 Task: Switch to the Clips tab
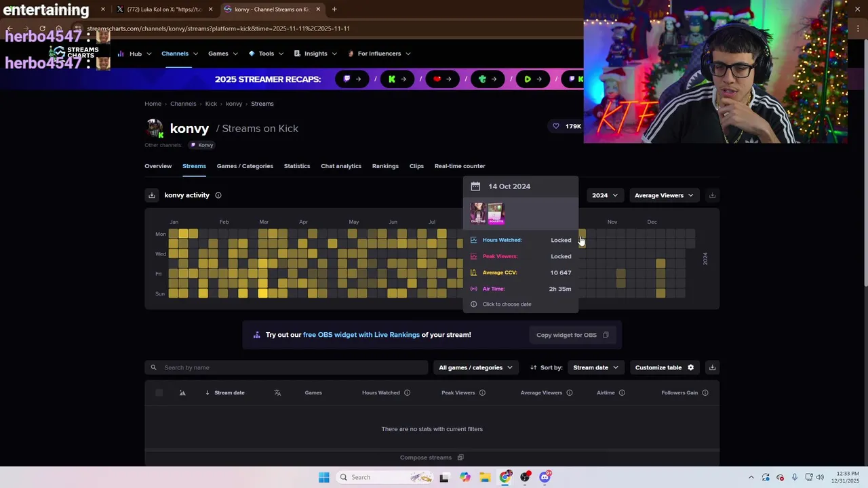416,166
